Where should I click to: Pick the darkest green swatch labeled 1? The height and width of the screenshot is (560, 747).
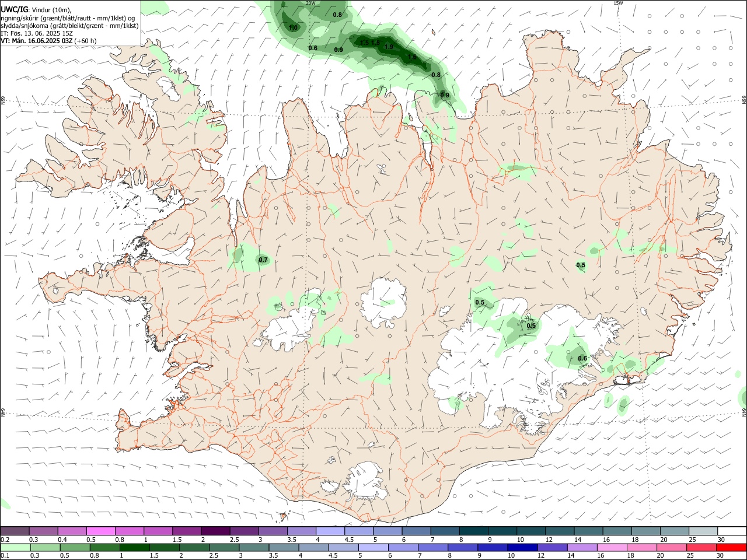click(135, 547)
